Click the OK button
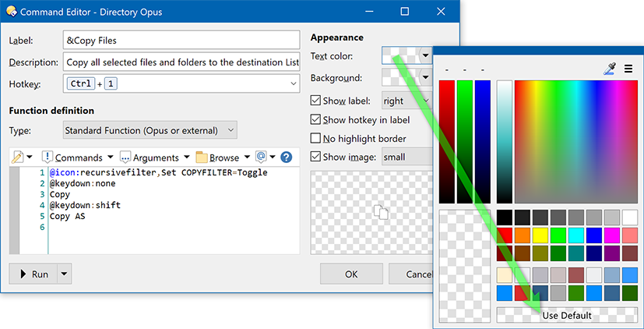The image size is (644, 329). [351, 274]
